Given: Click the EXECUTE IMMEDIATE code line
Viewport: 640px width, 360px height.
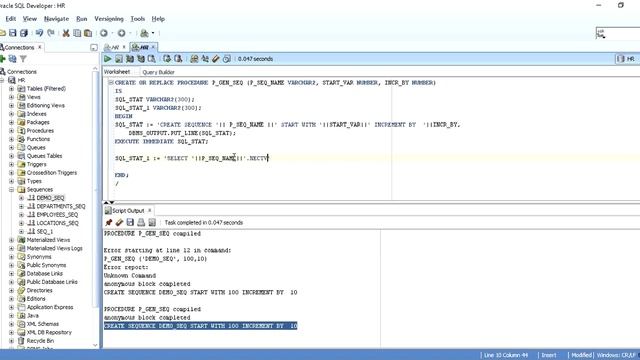Looking at the screenshot, I should 162,141.
